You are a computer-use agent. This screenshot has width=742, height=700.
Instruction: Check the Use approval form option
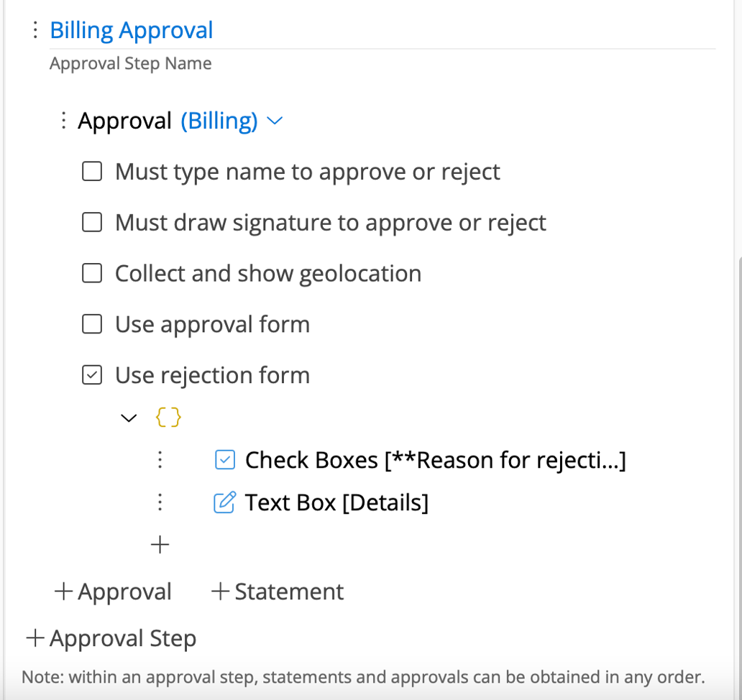91,324
